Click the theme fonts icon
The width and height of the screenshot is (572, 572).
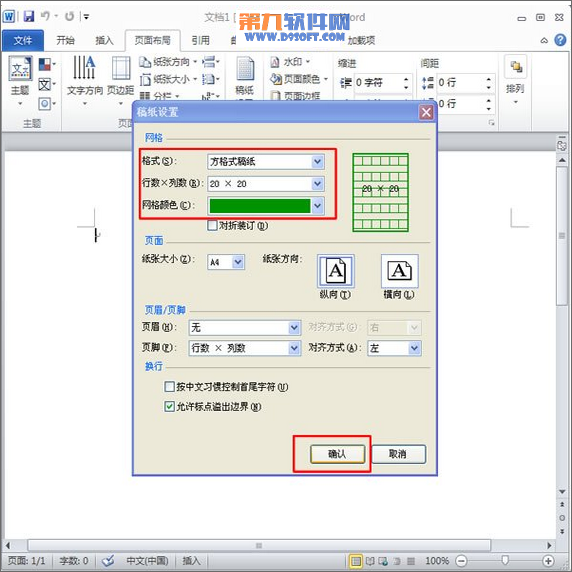coord(45,85)
